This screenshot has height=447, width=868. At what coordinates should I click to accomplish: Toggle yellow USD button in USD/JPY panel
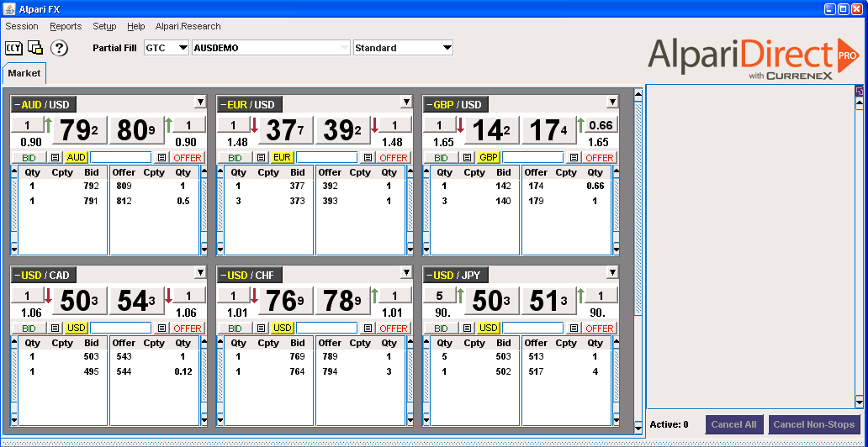pyautogui.click(x=488, y=328)
